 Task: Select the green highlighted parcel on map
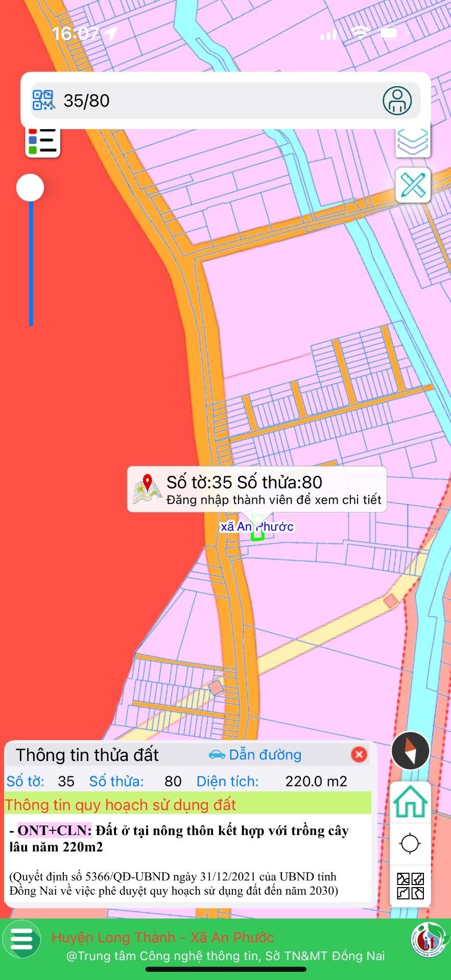258,534
